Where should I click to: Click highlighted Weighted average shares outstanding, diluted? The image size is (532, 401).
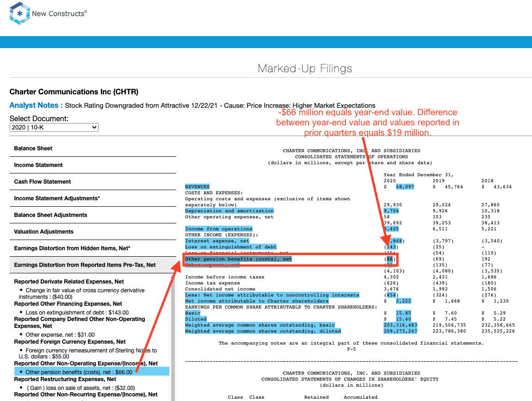tap(263, 331)
